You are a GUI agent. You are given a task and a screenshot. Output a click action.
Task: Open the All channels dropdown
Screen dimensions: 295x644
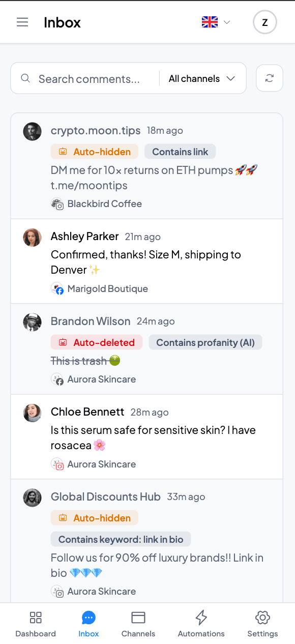point(202,78)
